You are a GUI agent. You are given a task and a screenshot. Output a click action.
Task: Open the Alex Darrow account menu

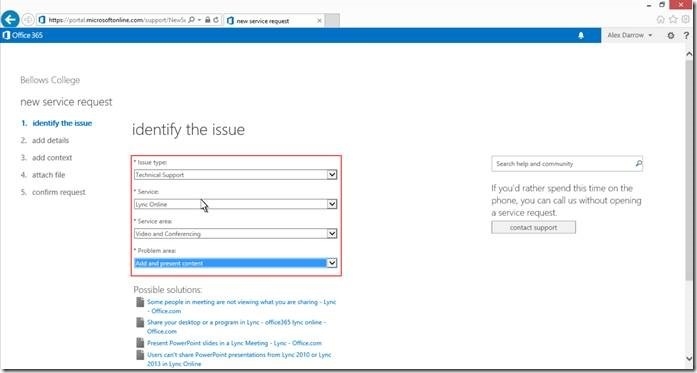pos(630,35)
